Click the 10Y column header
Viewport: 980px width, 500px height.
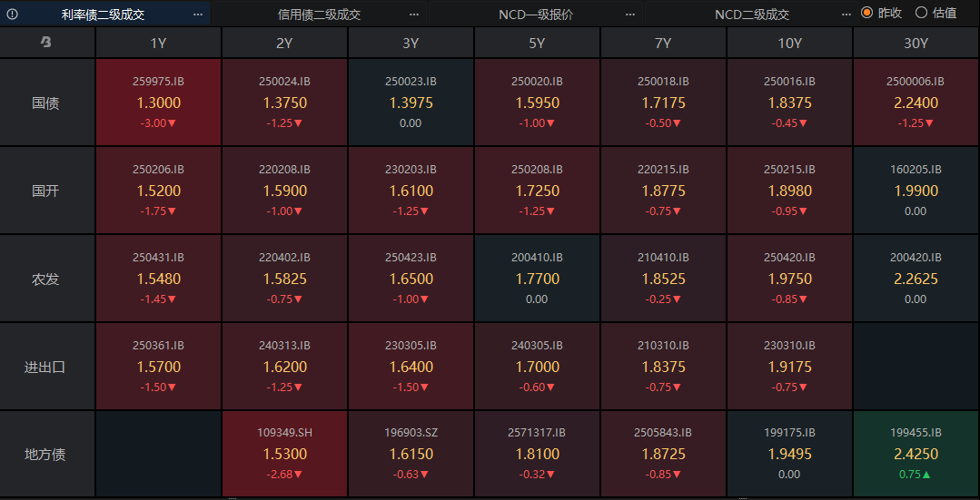[x=789, y=44]
